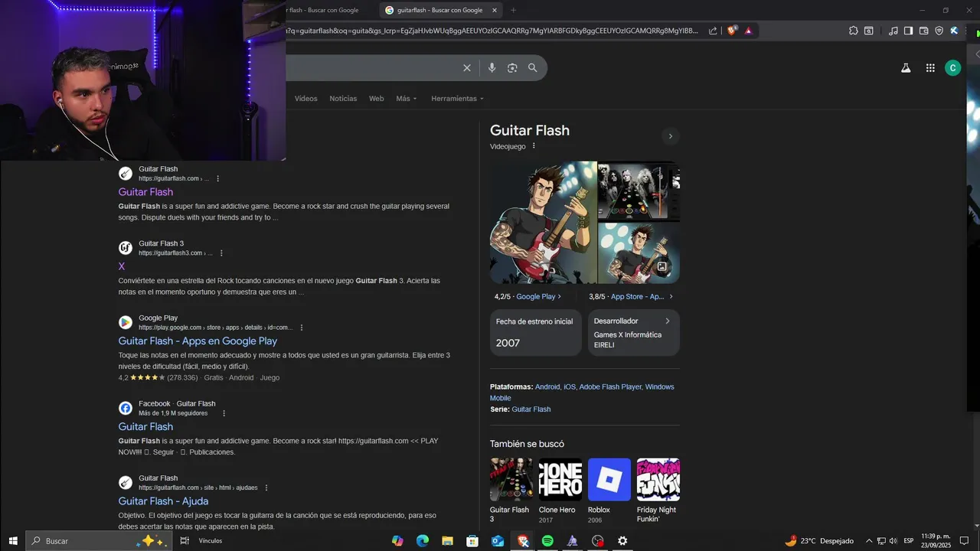The width and height of the screenshot is (980, 551).
Task: Follow the Android platform link
Action: [547, 387]
